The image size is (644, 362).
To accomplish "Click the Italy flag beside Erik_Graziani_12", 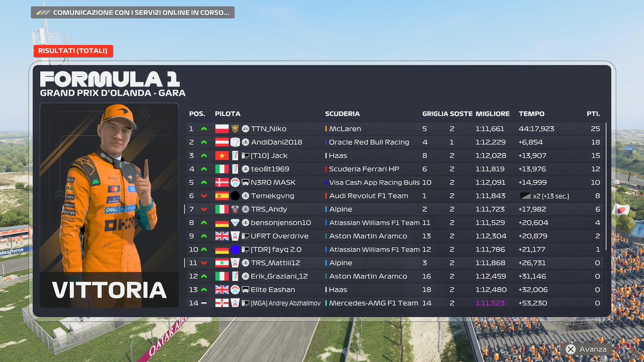I will pos(222,276).
